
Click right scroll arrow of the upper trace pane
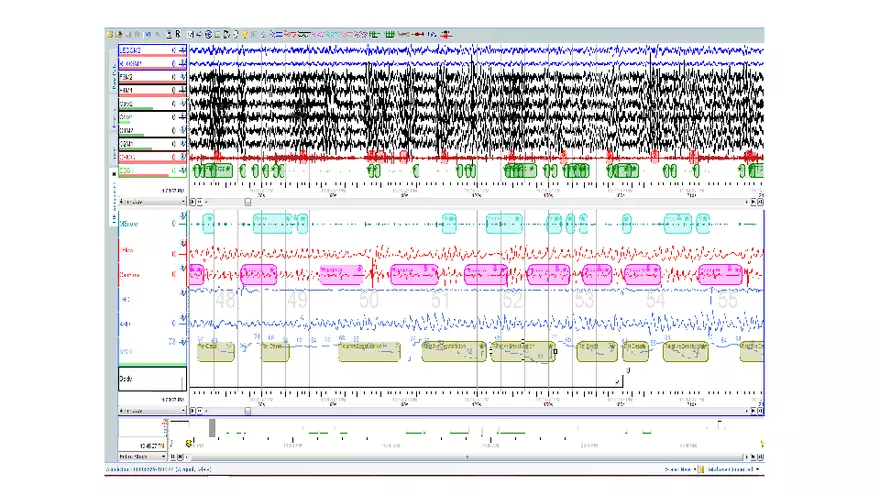tap(746, 202)
